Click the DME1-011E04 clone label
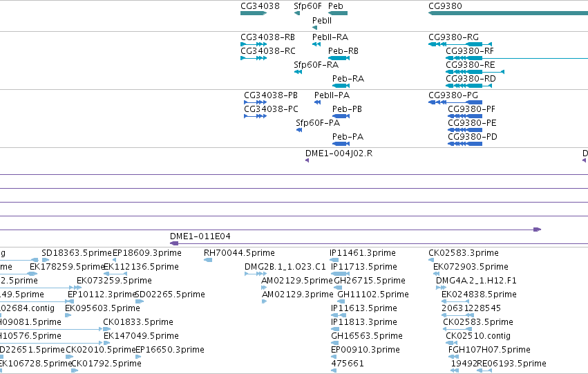 click(x=200, y=236)
